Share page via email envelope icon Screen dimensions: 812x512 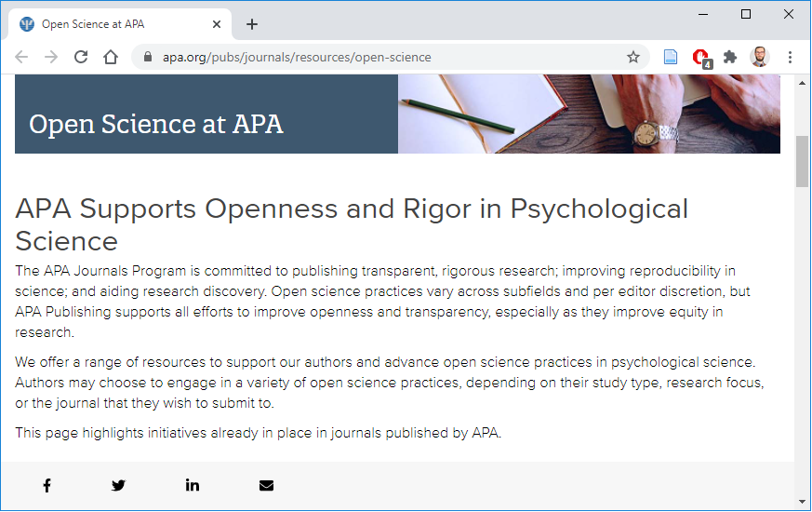pyautogui.click(x=266, y=486)
